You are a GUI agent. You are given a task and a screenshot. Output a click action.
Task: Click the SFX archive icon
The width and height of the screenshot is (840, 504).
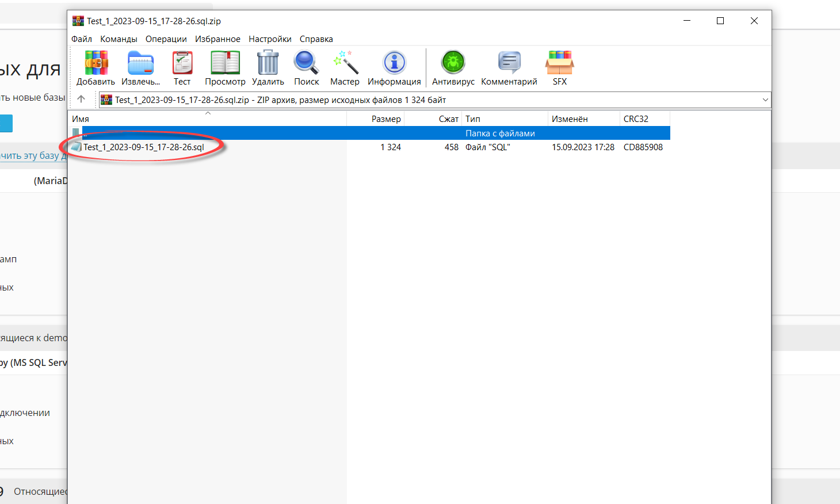click(x=559, y=63)
